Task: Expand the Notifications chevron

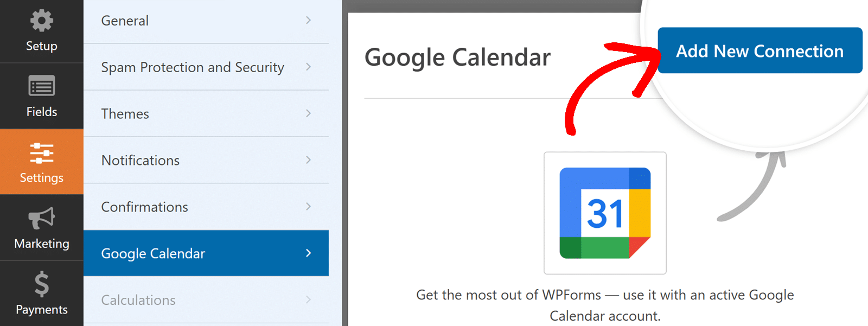Action: 308,160
